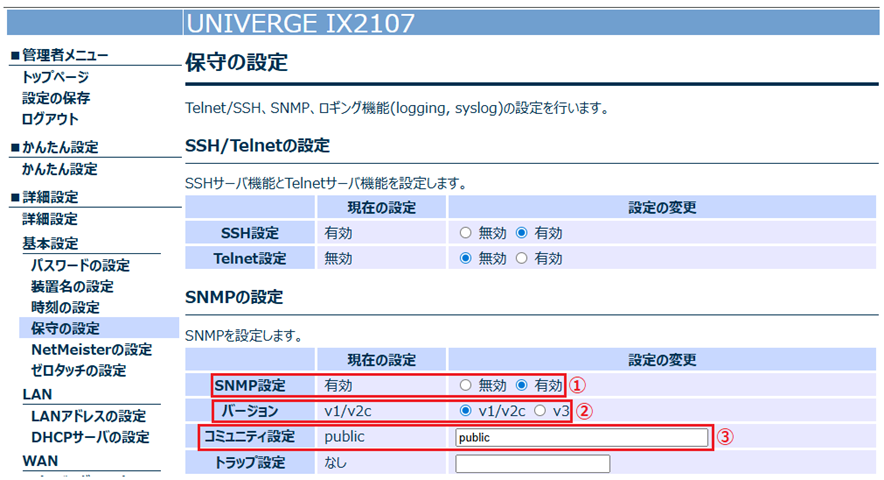
Task: Click ログアウト link
Action: click(50, 119)
